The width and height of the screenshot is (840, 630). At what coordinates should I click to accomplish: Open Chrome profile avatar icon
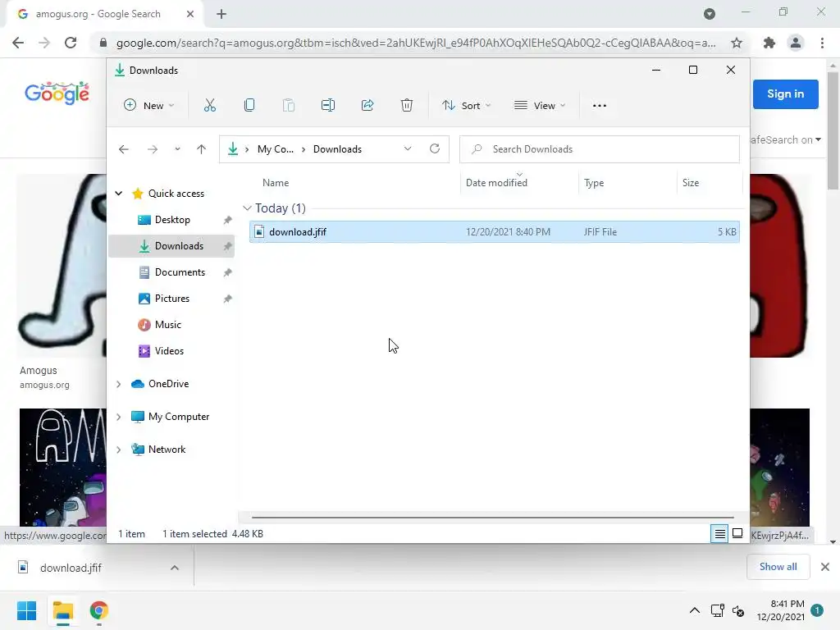click(x=796, y=43)
